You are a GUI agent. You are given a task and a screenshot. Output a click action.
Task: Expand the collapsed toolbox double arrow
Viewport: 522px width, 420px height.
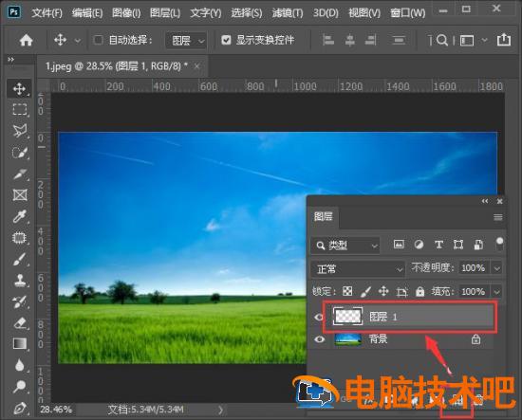pyautogui.click(x=11, y=60)
